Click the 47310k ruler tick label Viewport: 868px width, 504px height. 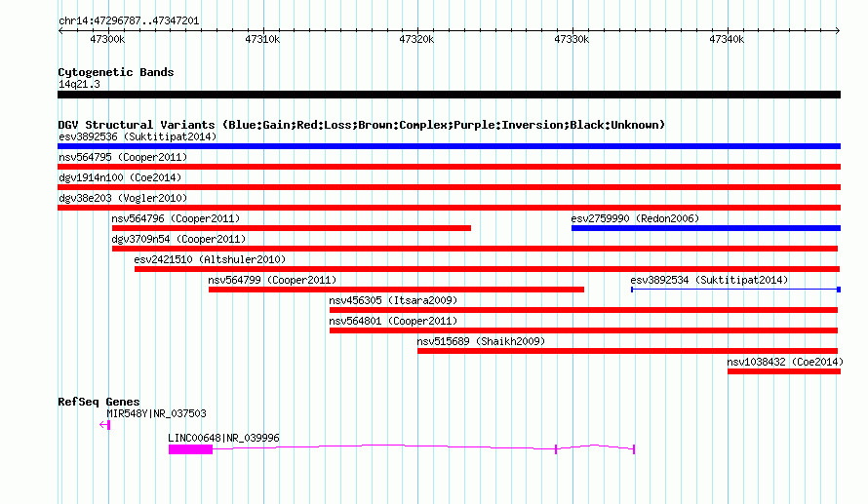coord(262,39)
